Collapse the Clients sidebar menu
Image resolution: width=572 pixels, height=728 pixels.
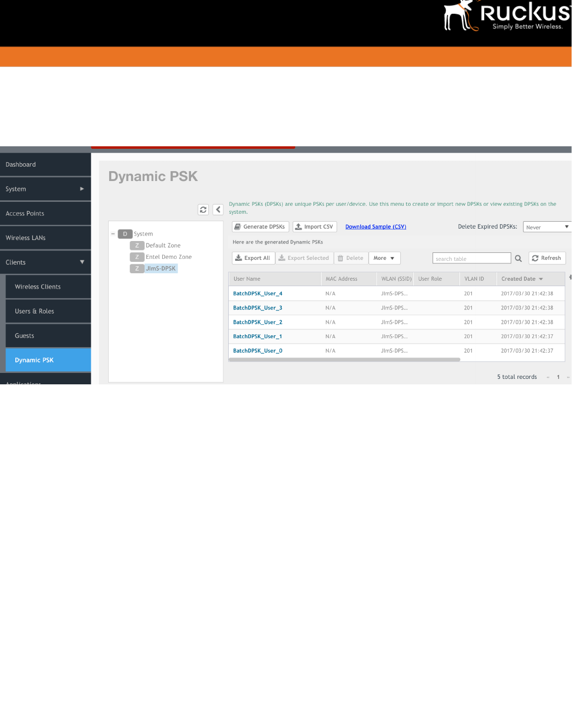(x=82, y=262)
